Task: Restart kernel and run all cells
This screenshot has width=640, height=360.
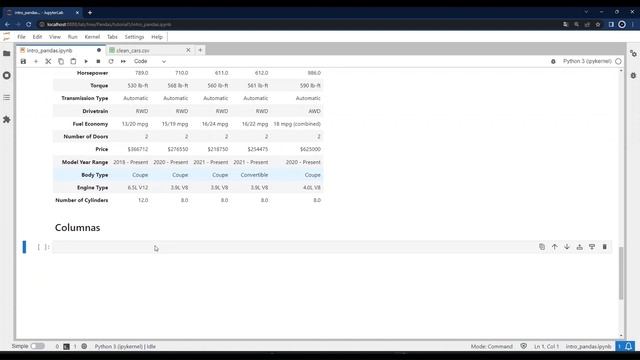Action: [x=123, y=61]
